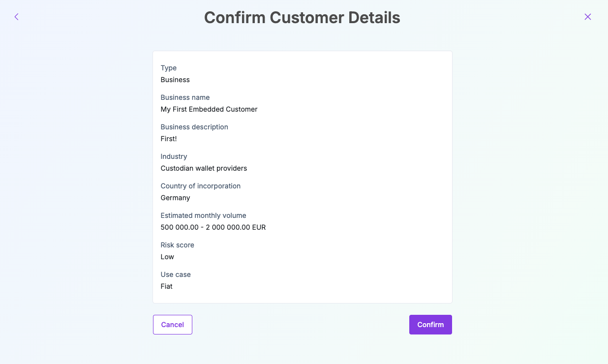608x364 pixels.
Task: Cancel the customer details confirmation
Action: (172, 325)
